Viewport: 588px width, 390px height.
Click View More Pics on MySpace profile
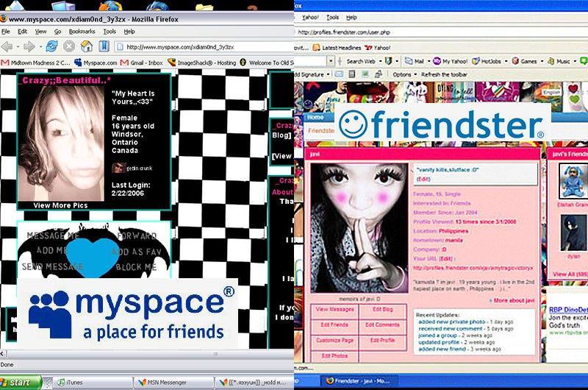point(60,205)
